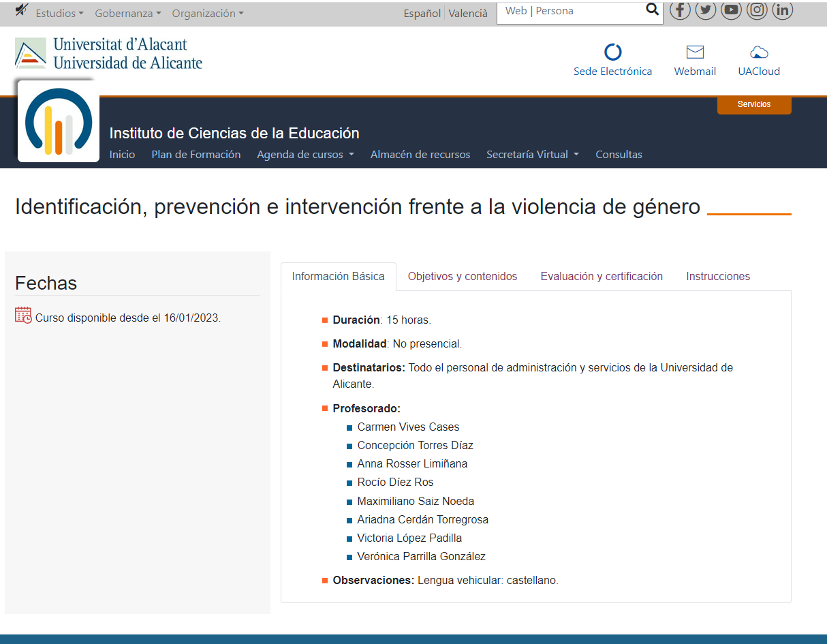827x644 pixels.
Task: Select the Instrucciones tab
Action: point(718,277)
